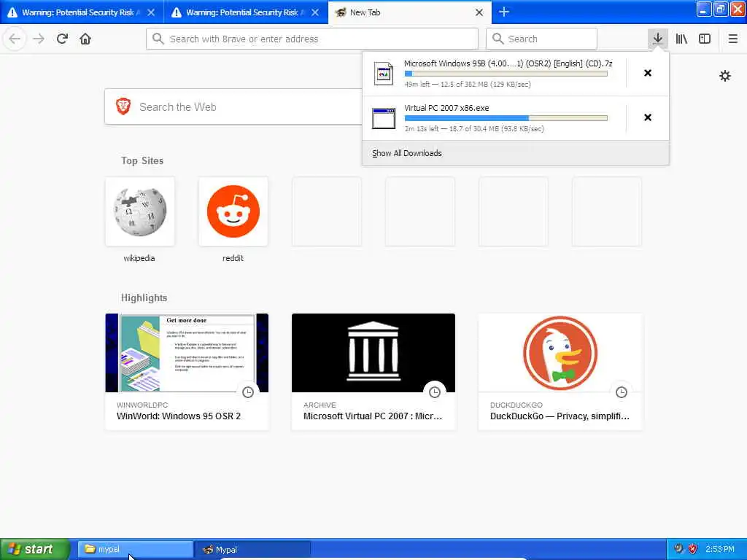
Task: Click the Virtual PC 2007 download progress bar
Action: pyautogui.click(x=506, y=118)
